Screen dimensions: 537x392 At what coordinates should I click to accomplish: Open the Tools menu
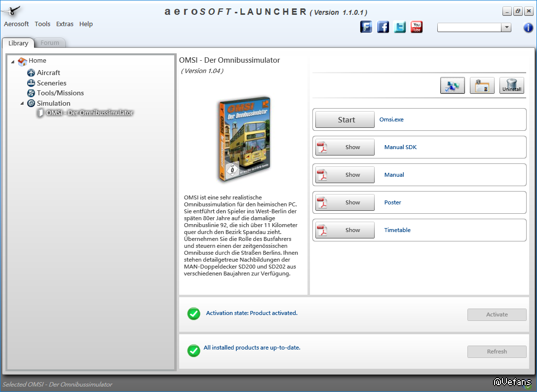pyautogui.click(x=42, y=24)
